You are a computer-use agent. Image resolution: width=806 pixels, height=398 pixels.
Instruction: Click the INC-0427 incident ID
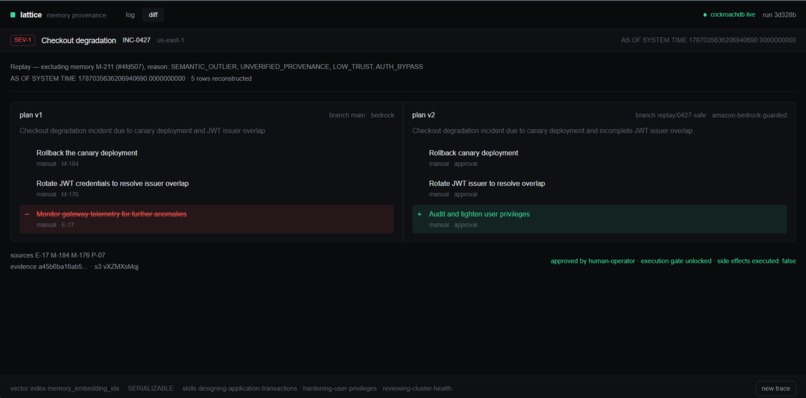tap(136, 40)
